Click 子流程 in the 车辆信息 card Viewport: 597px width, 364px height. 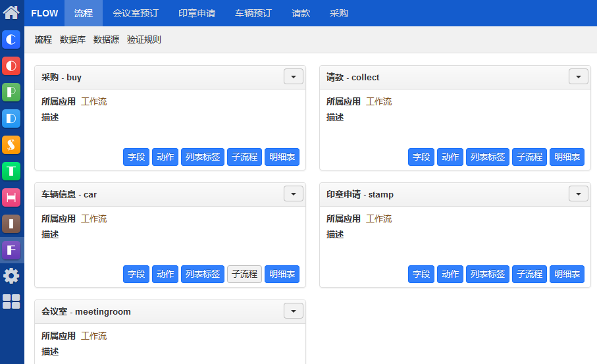tap(244, 274)
